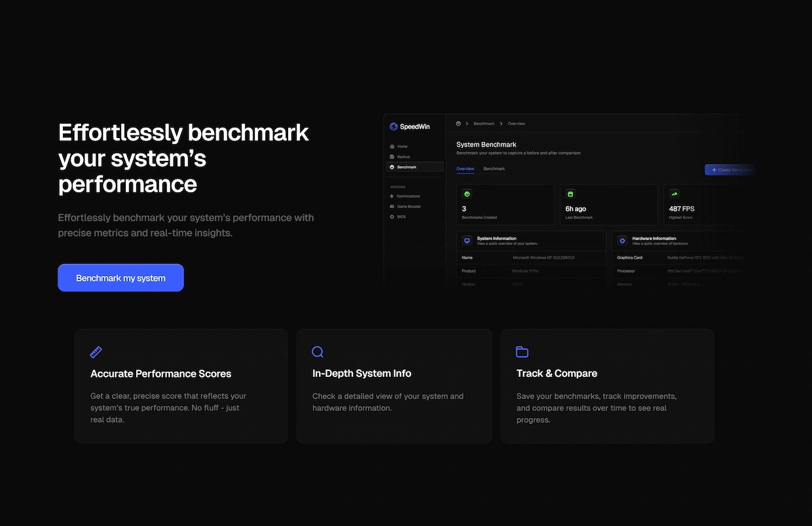
Task: Click the folder icon above Track & Compare
Action: tap(522, 352)
